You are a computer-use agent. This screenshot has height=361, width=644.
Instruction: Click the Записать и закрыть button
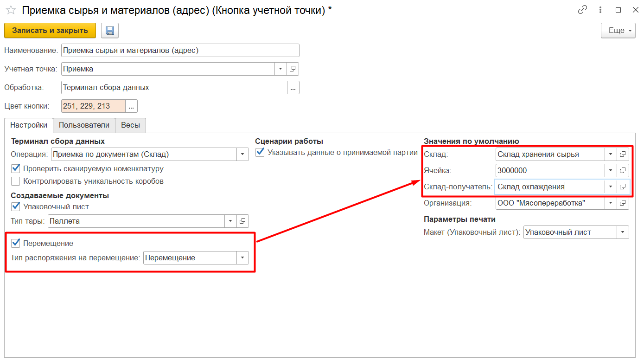50,31
